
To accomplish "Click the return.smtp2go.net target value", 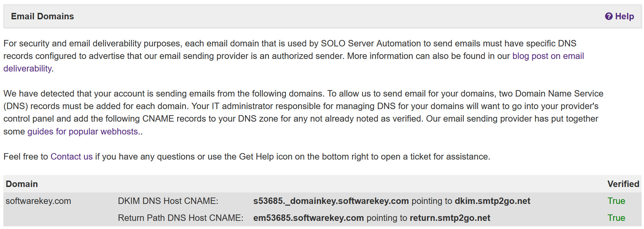I will point(450,218).
